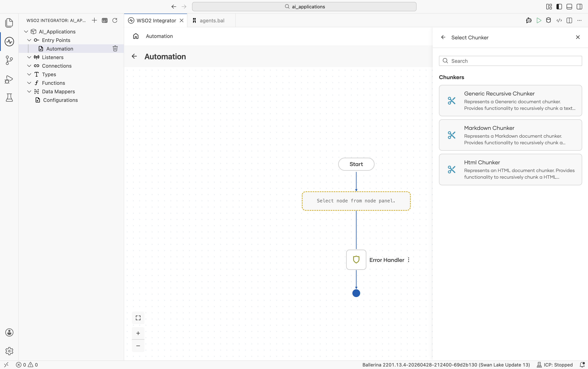Open Source Control view
This screenshot has width=588, height=369.
click(x=9, y=60)
